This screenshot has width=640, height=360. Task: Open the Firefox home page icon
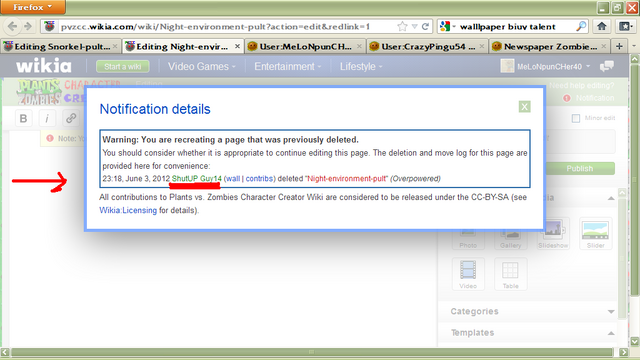point(602,27)
